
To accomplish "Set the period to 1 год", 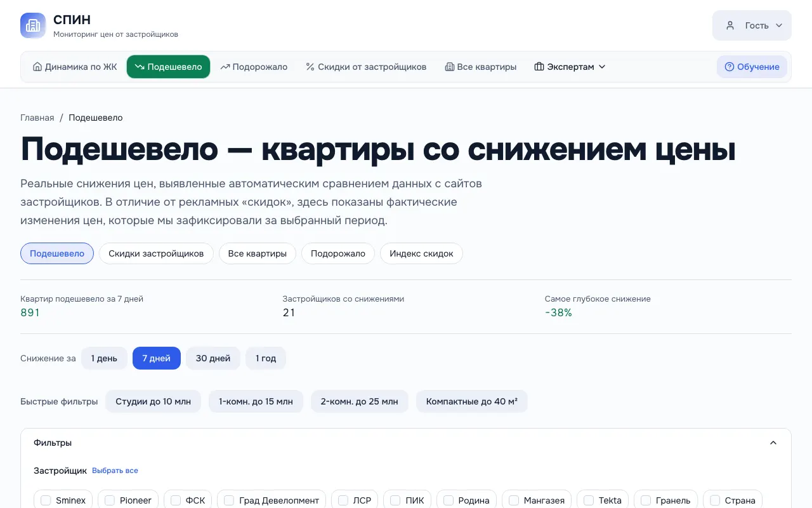I will tap(266, 358).
